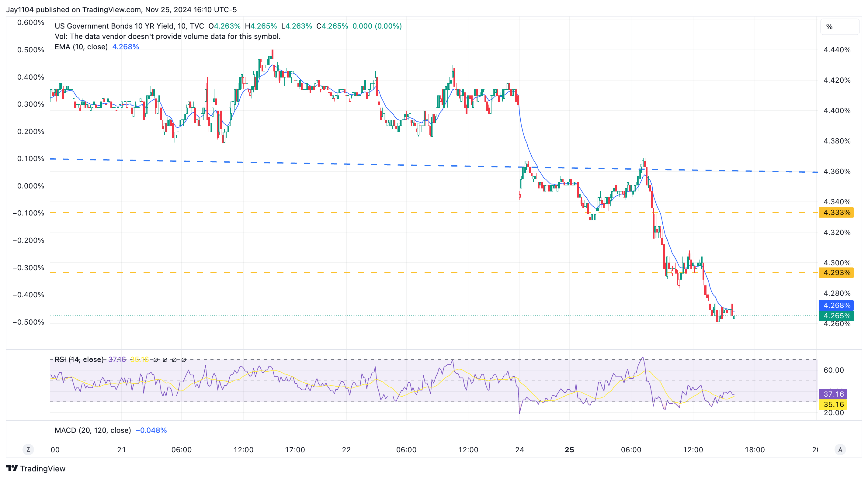Image resolution: width=868 pixels, height=479 pixels.
Task: Click the 4.400% price axis label
Action: [x=837, y=111]
